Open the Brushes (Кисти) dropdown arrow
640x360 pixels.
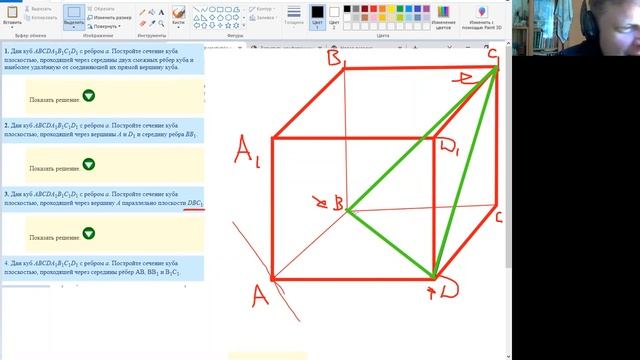178,27
